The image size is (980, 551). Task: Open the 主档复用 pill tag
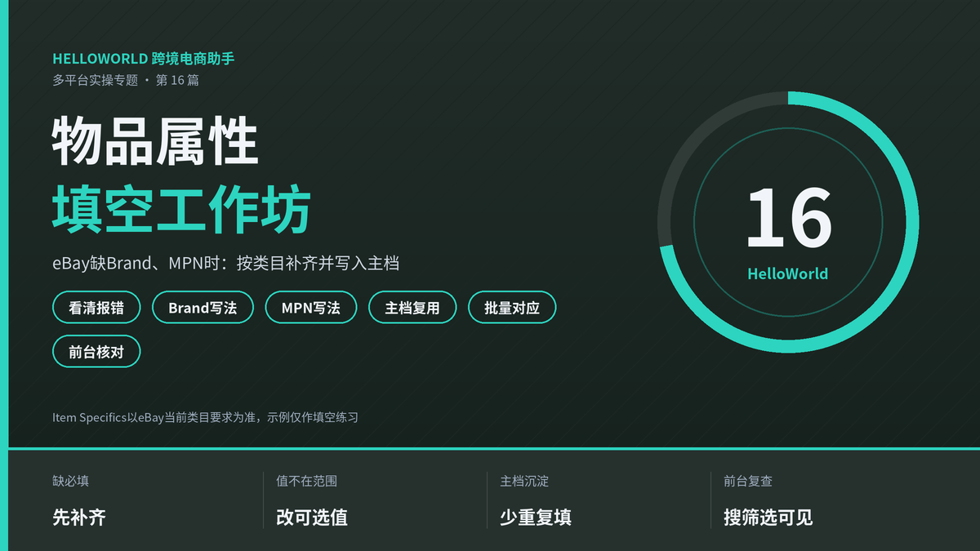412,308
